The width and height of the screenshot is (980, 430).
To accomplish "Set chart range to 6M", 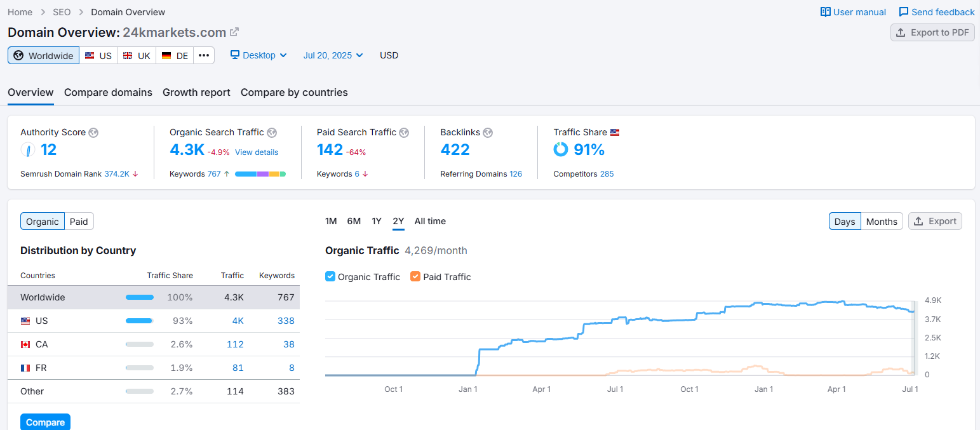I will (x=354, y=221).
